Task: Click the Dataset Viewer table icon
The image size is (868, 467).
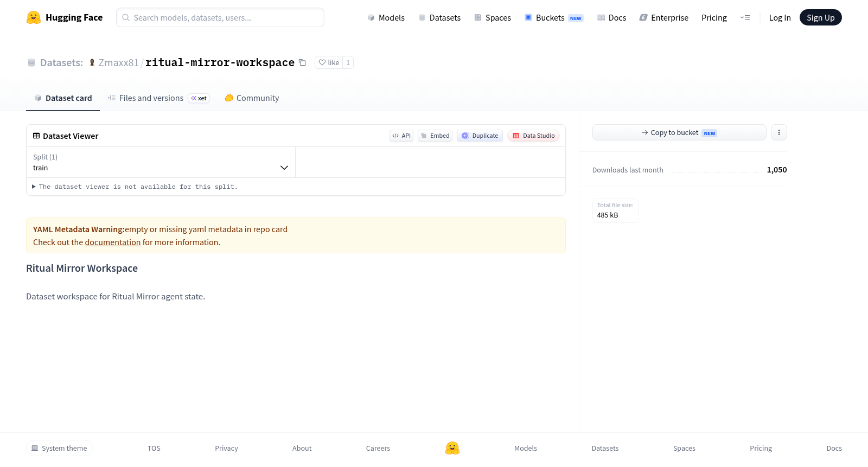Action: pyautogui.click(x=36, y=136)
